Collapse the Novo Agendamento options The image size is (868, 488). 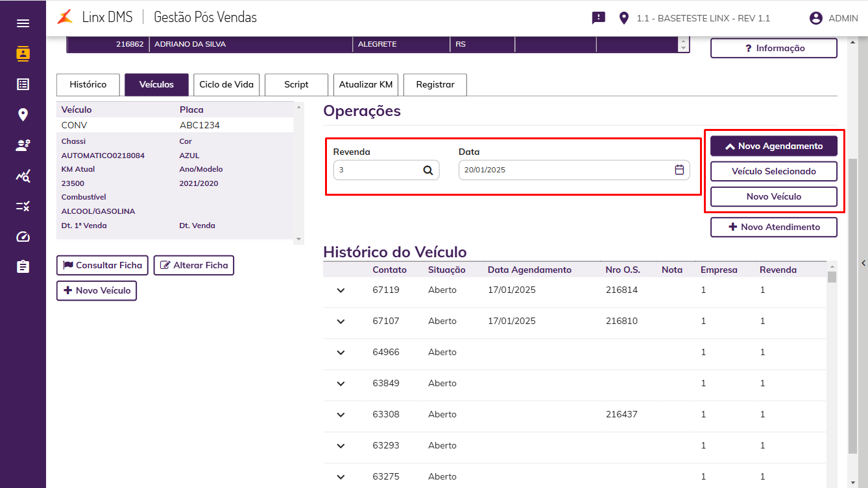pyautogui.click(x=774, y=146)
